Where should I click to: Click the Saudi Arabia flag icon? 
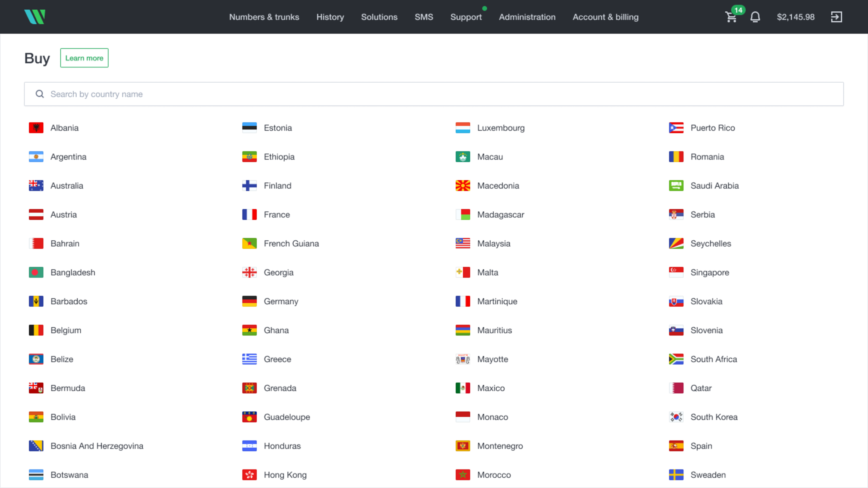676,186
